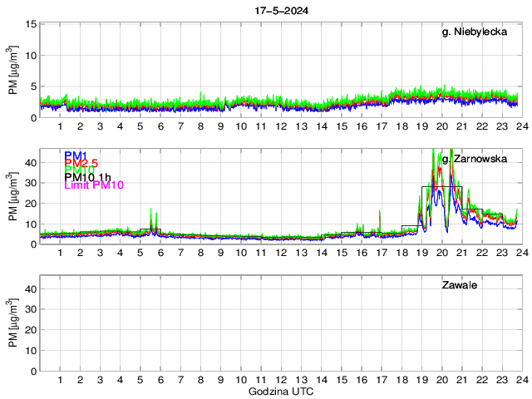Viewport: 532px width, 399px height.
Task: Select the g. Zarnowska station label
Action: point(473,159)
